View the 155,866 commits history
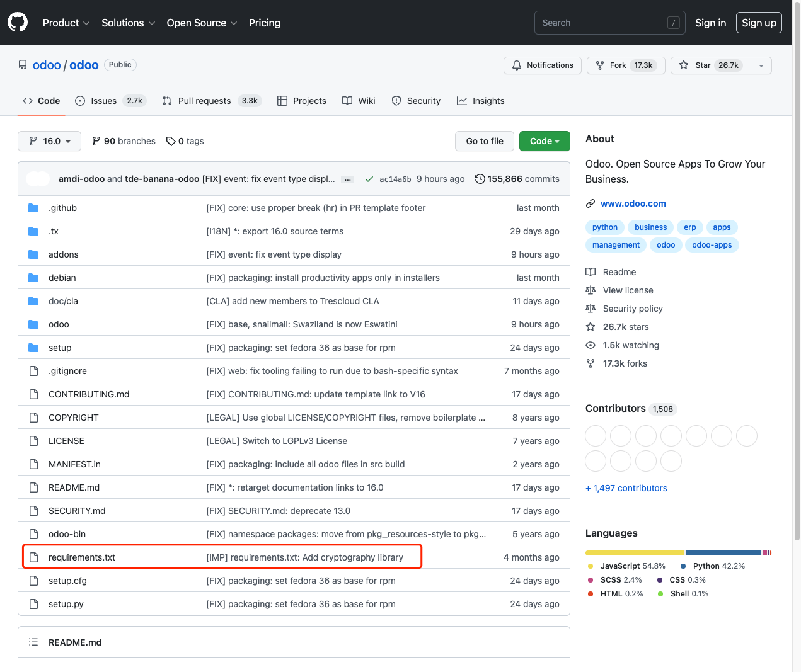 tap(517, 179)
